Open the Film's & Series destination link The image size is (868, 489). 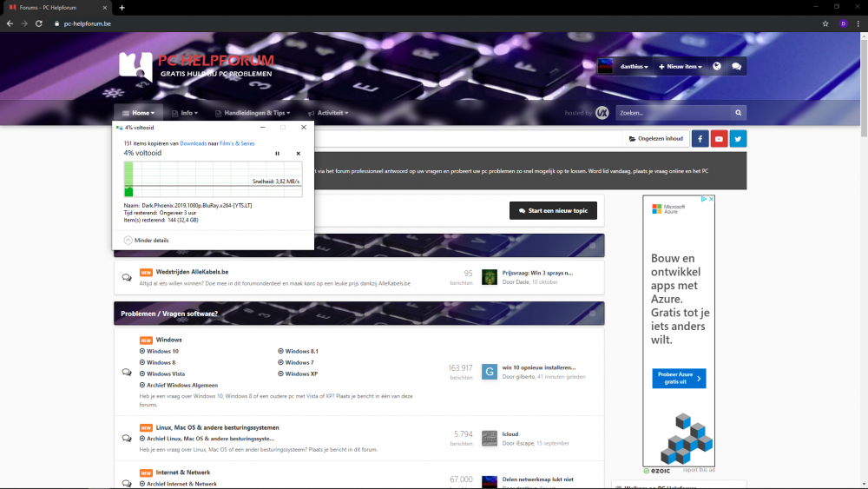[237, 143]
